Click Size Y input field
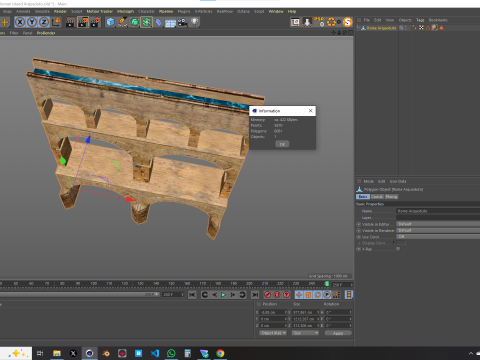This screenshot has height=360, width=480. 305,319
